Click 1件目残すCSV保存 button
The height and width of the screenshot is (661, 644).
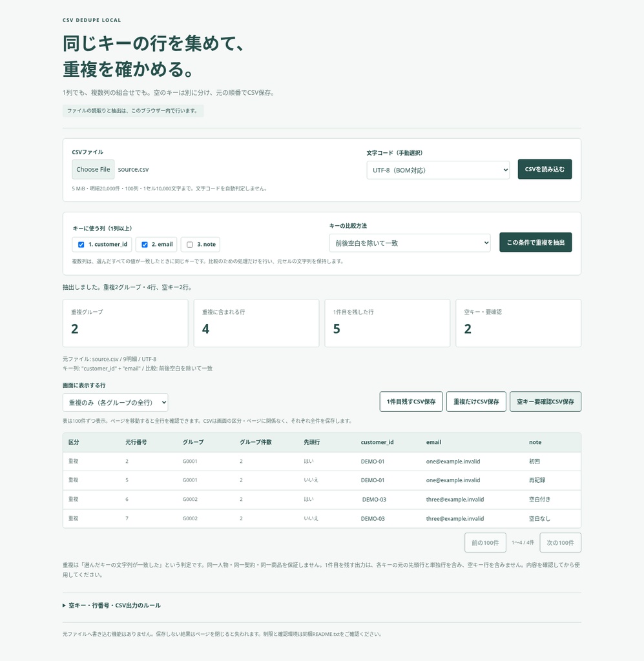coord(411,402)
